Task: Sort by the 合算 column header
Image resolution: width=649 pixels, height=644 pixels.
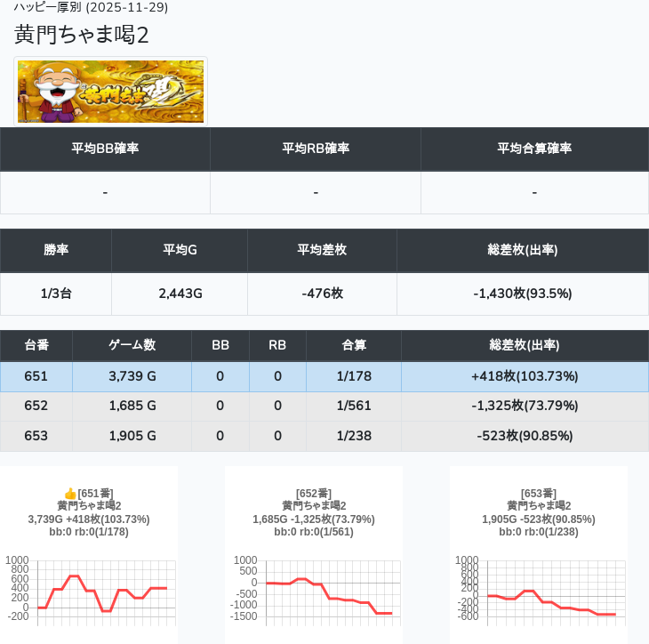Action: pyautogui.click(x=354, y=345)
